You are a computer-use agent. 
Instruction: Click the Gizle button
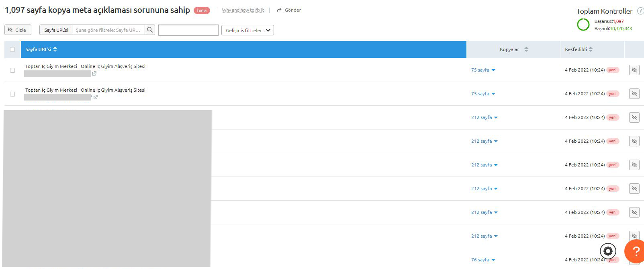coord(18,30)
